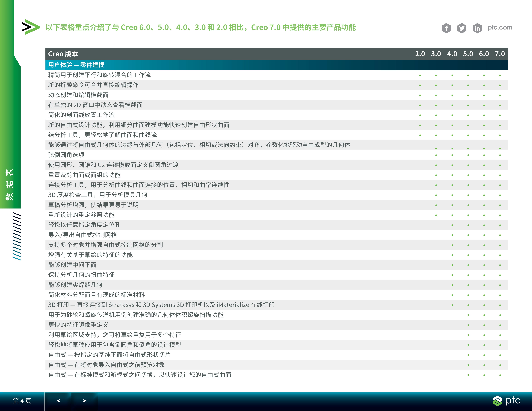Click the 3.0 version column header
The width and height of the screenshot is (532, 411).
tap(436, 54)
